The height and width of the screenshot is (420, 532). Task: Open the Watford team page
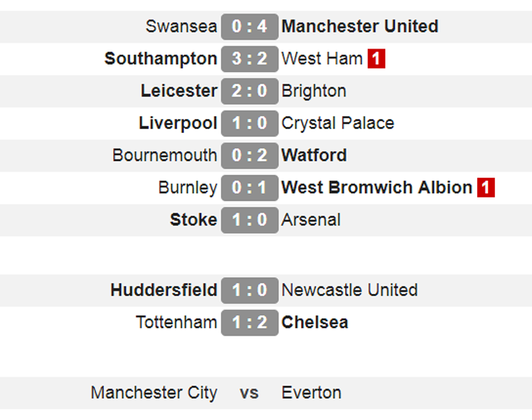click(x=314, y=155)
